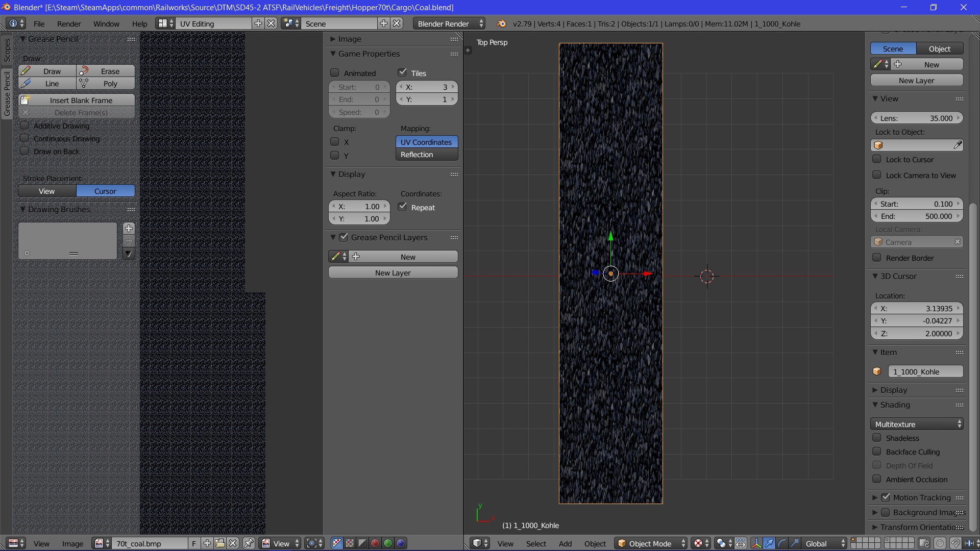Image resolution: width=980 pixels, height=551 pixels.
Task: Enable Backface Culling option
Action: (877, 452)
